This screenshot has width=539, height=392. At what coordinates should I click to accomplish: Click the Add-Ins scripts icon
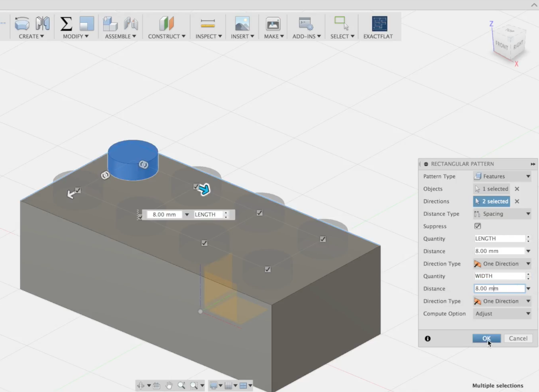tap(306, 23)
